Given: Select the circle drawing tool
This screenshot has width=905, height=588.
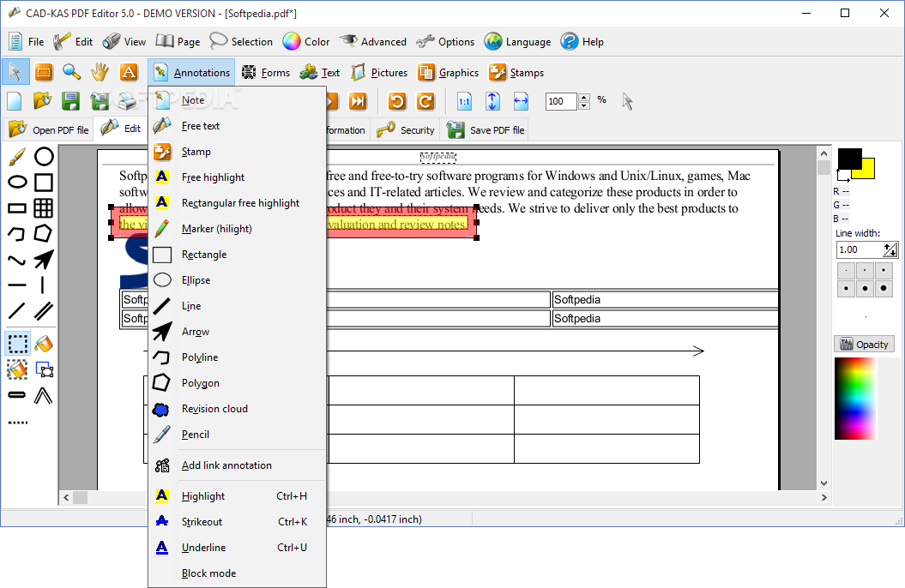Looking at the screenshot, I should (44, 156).
